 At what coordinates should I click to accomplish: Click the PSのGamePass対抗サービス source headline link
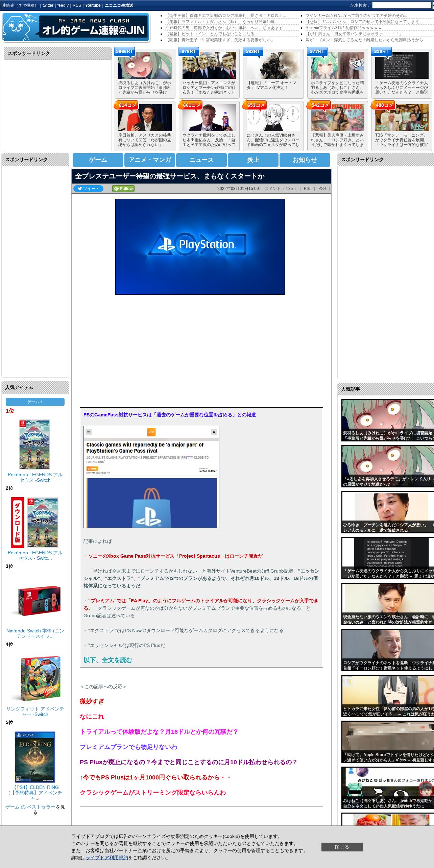170,415
